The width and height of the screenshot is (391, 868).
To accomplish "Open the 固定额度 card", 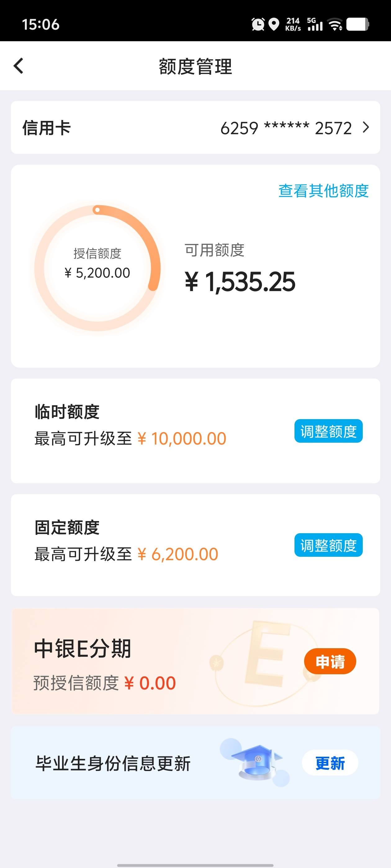I will click(x=195, y=545).
